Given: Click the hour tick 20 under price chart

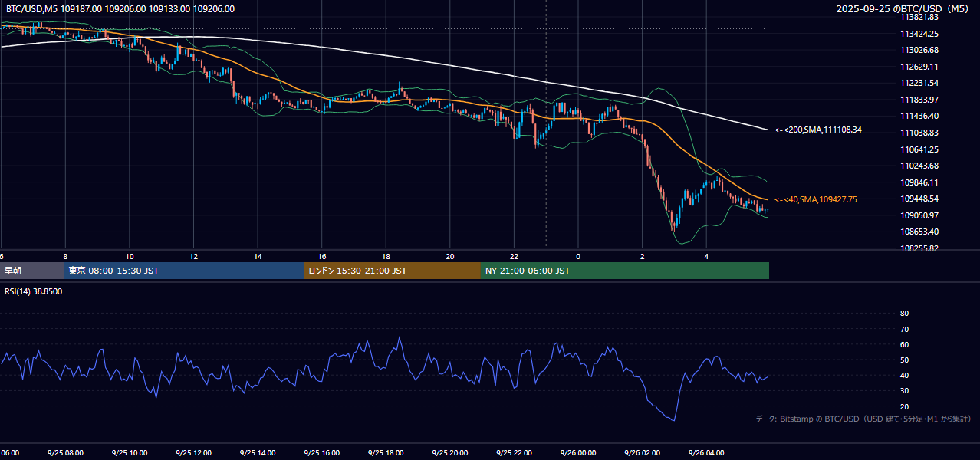Looking at the screenshot, I should (450, 256).
